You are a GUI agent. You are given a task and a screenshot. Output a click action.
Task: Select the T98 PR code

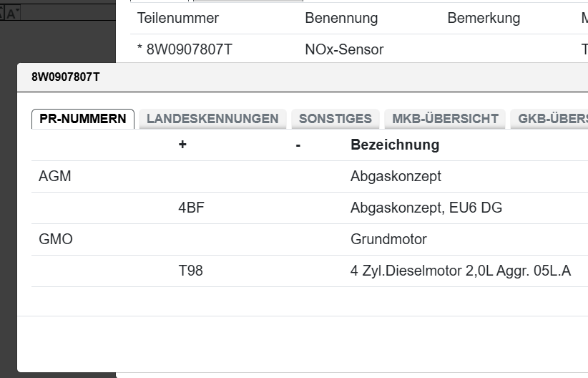point(191,271)
